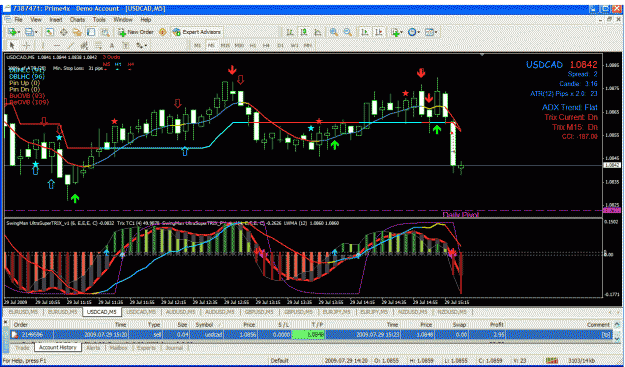The image size is (625, 367).
Task: Open the Tools menu
Action: click(99, 20)
